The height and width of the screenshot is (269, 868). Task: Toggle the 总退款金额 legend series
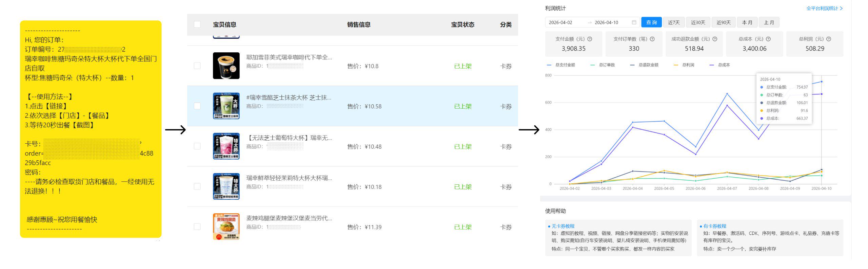[644, 65]
